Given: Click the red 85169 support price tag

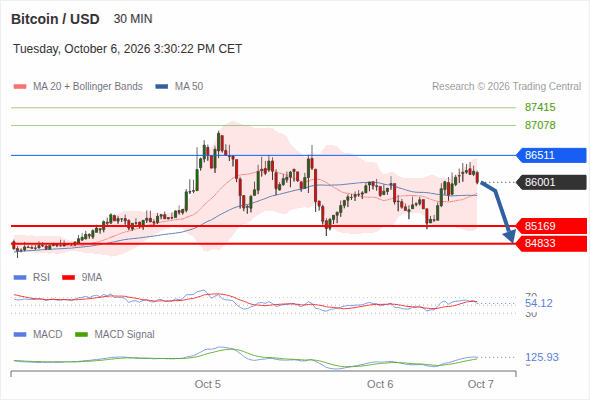Looking at the screenshot, I should [x=551, y=226].
